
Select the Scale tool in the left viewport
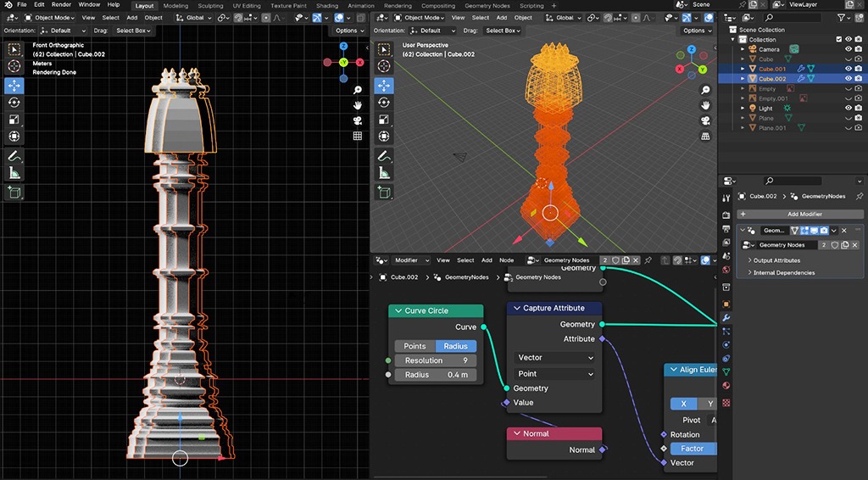click(14, 120)
